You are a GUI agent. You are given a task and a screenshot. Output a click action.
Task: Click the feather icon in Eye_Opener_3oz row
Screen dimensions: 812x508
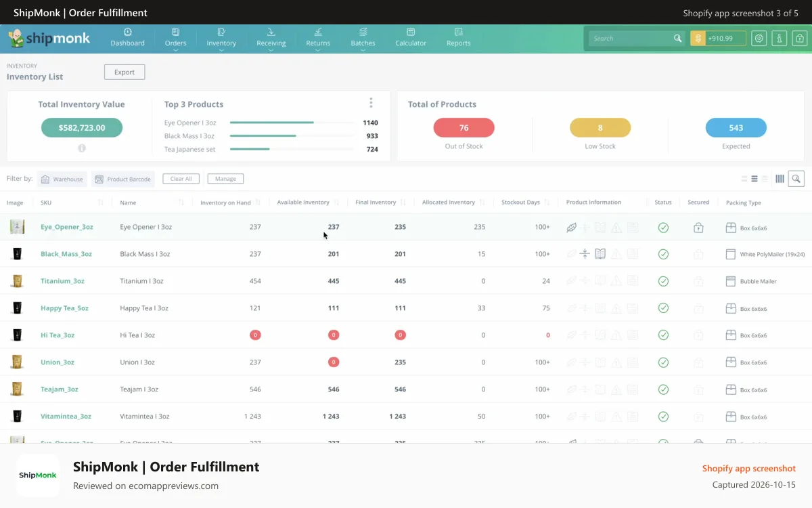pos(572,228)
